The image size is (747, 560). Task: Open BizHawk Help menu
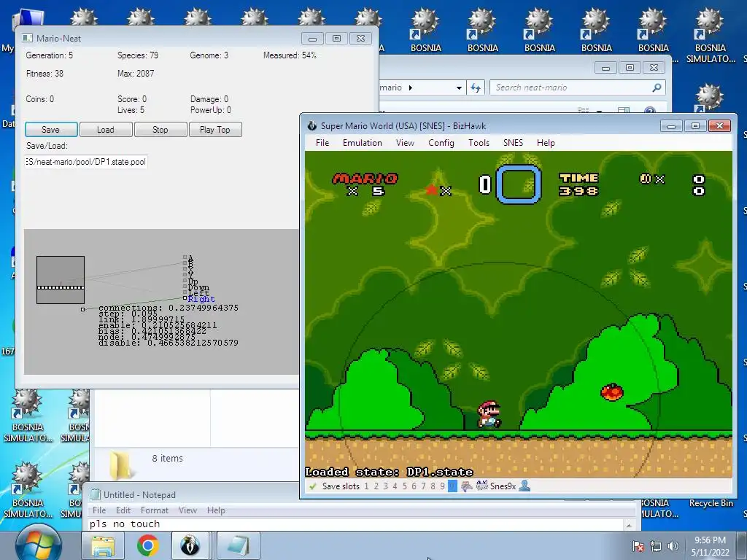pyautogui.click(x=546, y=143)
